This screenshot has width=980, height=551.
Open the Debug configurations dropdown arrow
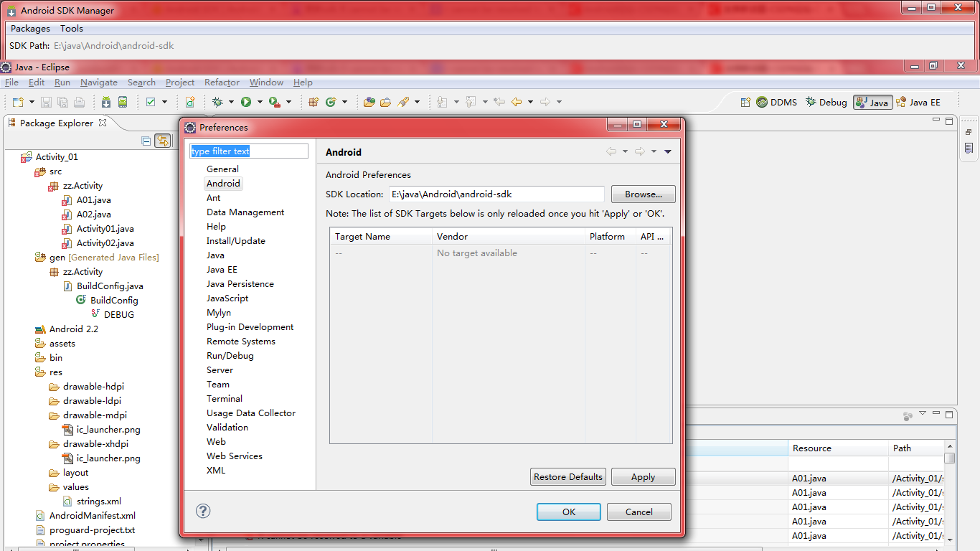pyautogui.click(x=232, y=102)
